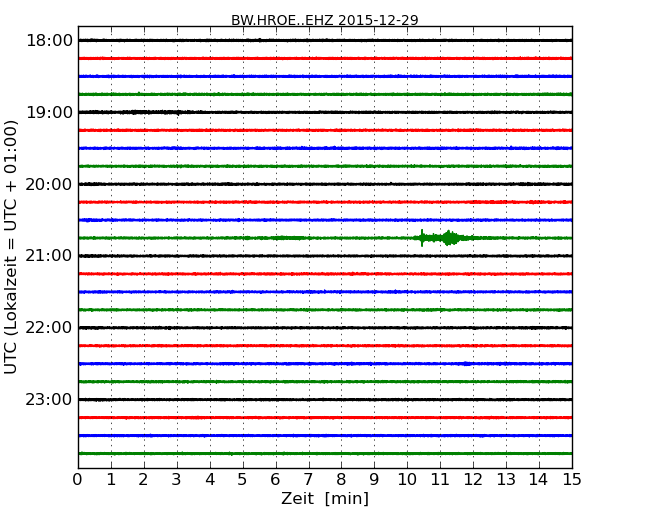
Task: Click the Zeit [min] axis label
Action: click(x=325, y=498)
